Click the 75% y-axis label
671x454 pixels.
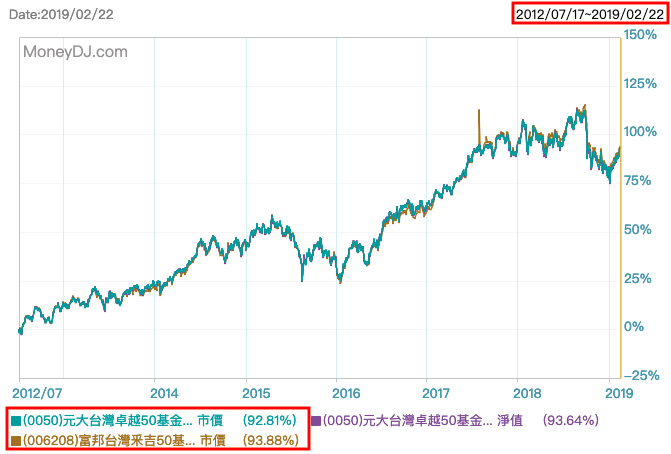(637, 181)
